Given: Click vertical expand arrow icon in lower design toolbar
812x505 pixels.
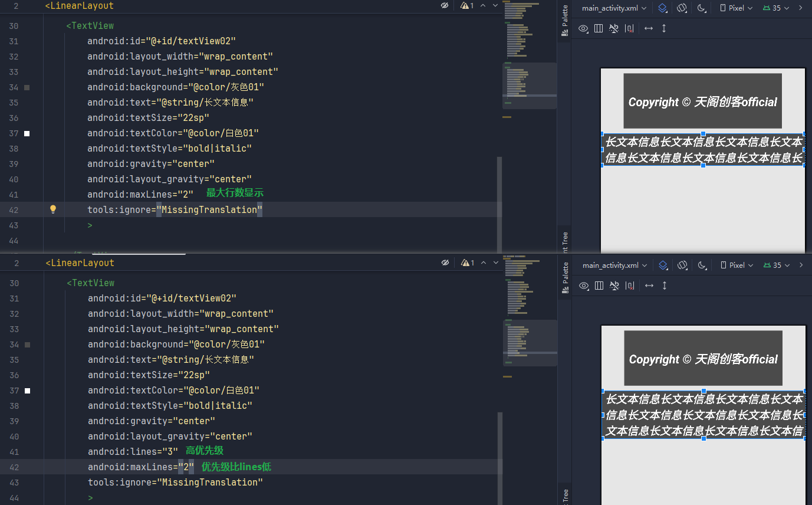Looking at the screenshot, I should pyautogui.click(x=665, y=286).
